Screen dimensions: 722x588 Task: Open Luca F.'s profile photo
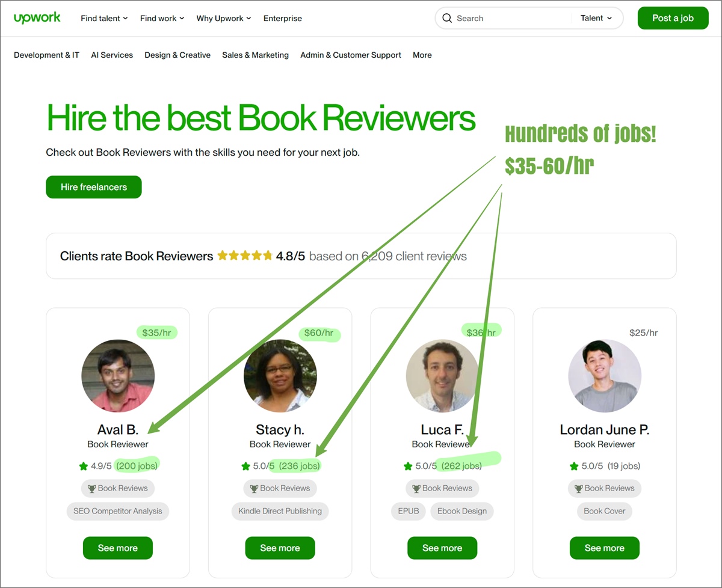(442, 376)
